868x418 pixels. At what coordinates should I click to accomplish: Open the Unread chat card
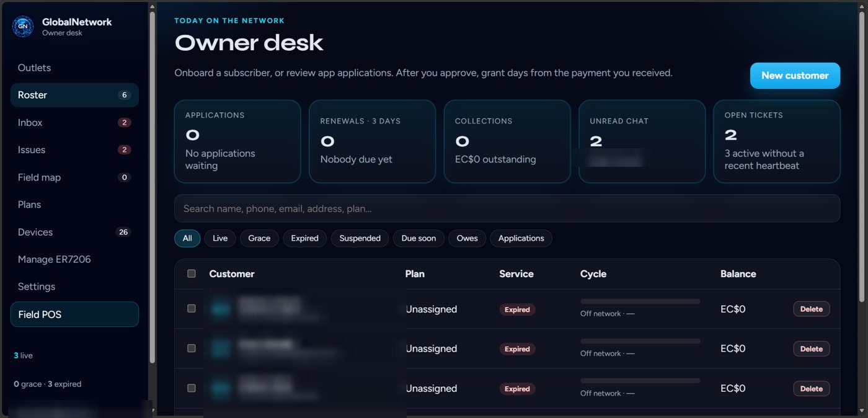click(x=642, y=141)
